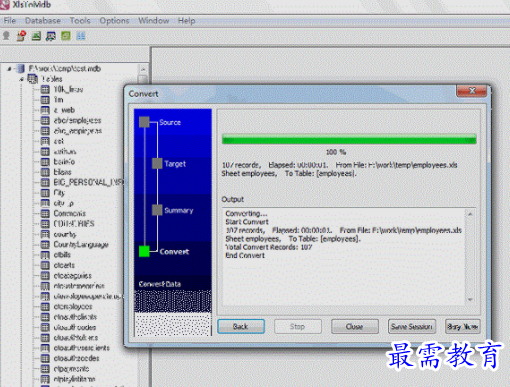Click the Stop button
The image size is (510, 387).
(x=298, y=326)
